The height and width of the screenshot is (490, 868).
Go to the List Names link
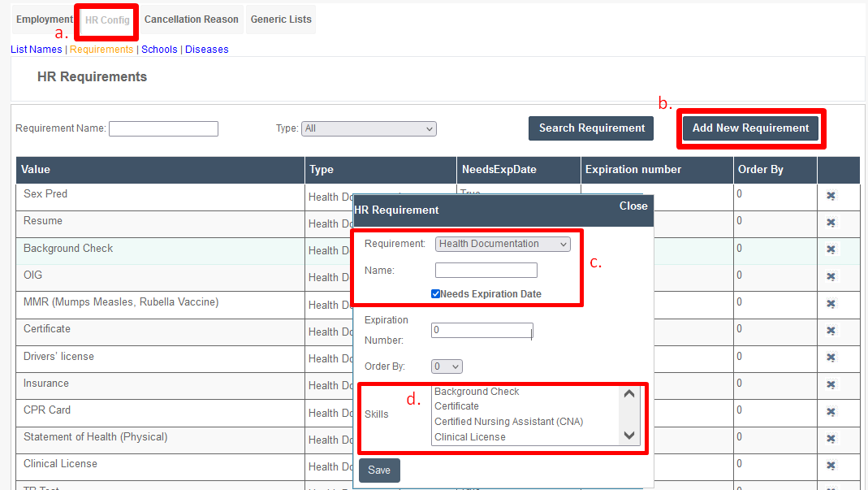point(37,50)
